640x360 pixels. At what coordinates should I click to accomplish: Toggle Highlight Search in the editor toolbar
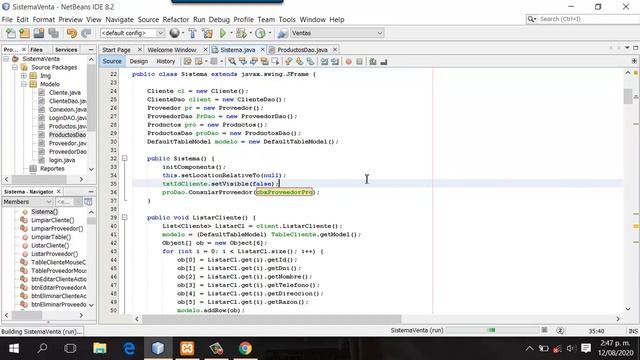[264, 62]
